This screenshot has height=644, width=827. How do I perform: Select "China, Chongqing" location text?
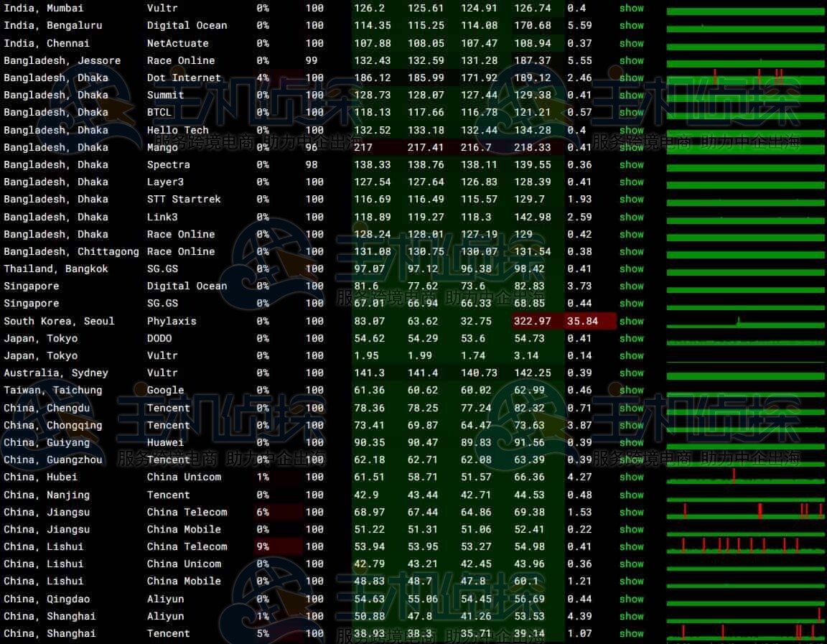pyautogui.click(x=52, y=425)
